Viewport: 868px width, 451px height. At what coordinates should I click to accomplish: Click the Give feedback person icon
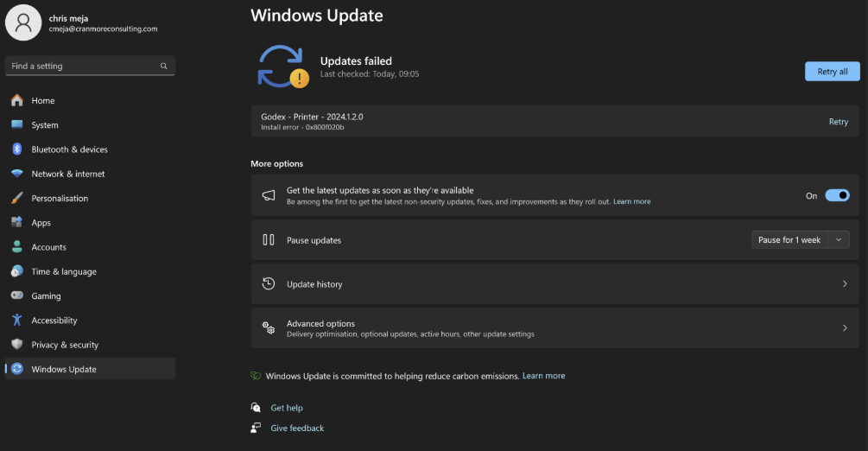point(256,428)
